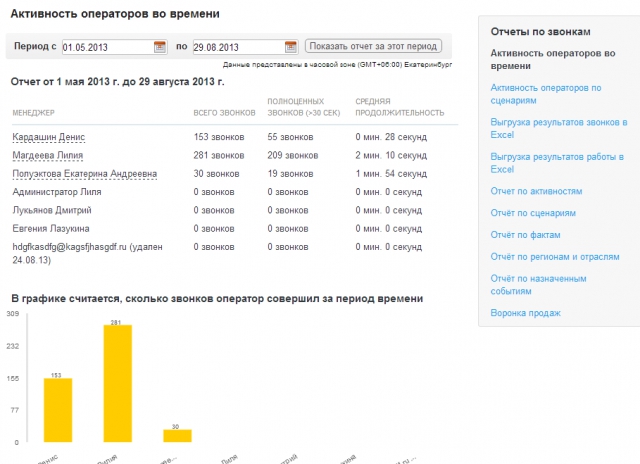Image resolution: width=640 pixels, height=464 pixels.
Task: Click the 'Всего звонков' column header
Action: point(224,113)
